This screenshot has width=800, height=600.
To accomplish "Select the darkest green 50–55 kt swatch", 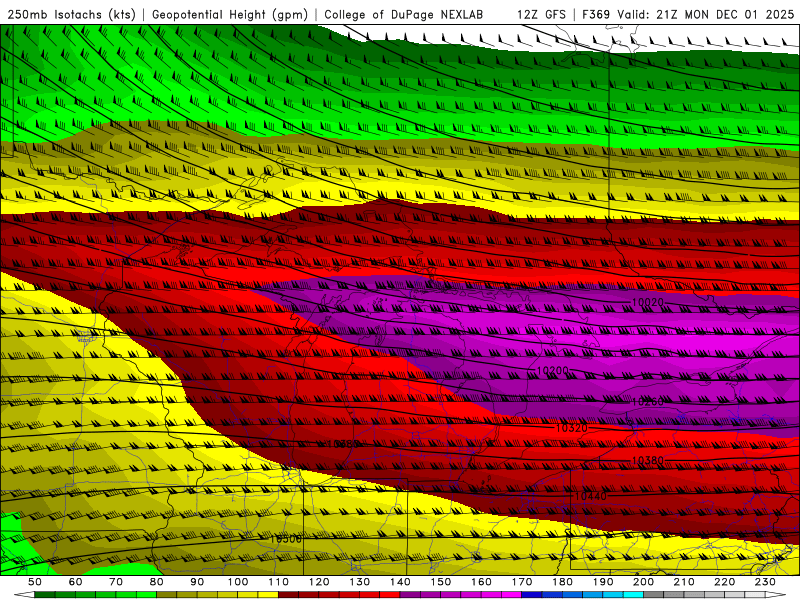I will click(x=44, y=595).
